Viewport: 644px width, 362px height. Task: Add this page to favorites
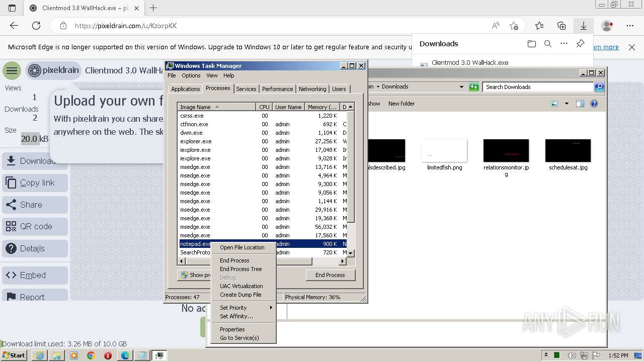[514, 26]
